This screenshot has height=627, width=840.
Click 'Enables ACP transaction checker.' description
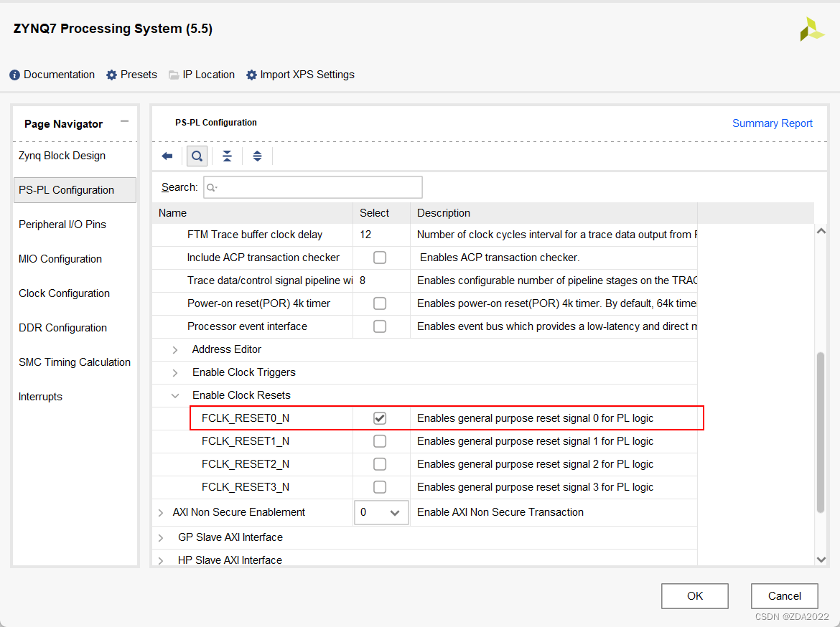(x=499, y=258)
